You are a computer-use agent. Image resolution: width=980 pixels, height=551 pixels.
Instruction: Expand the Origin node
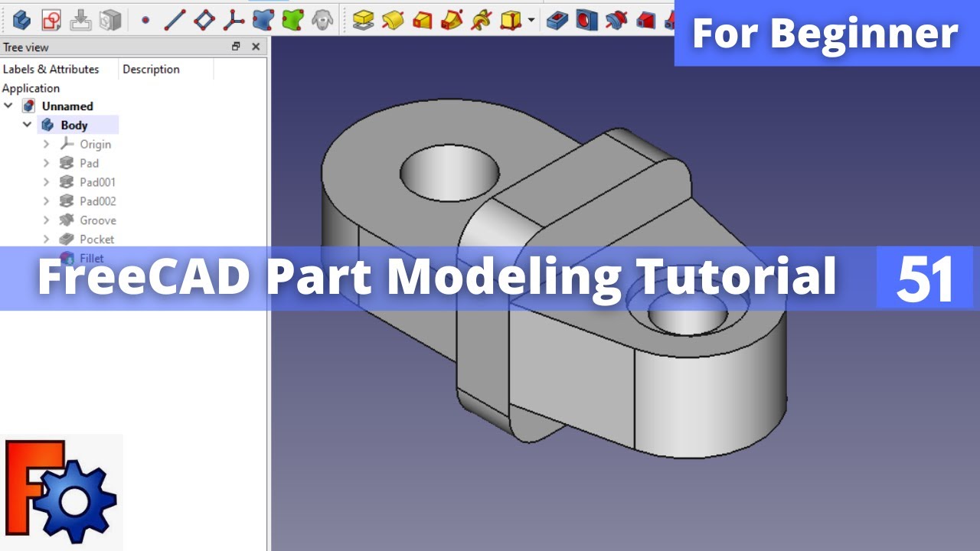pos(46,144)
